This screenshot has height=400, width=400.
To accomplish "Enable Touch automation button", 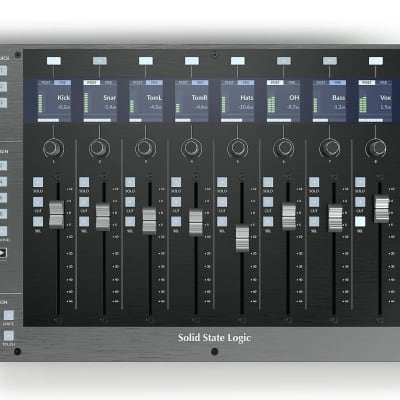I will [9, 335].
